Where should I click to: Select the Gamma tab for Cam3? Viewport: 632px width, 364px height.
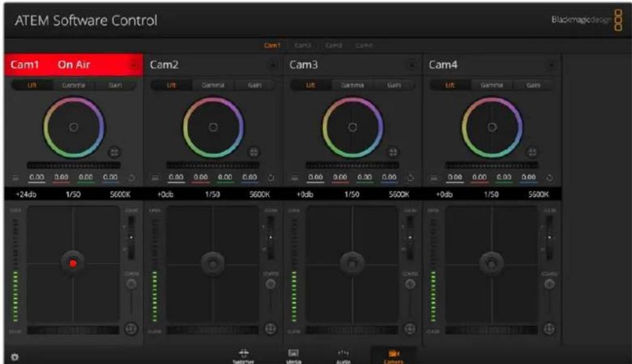[x=352, y=85]
